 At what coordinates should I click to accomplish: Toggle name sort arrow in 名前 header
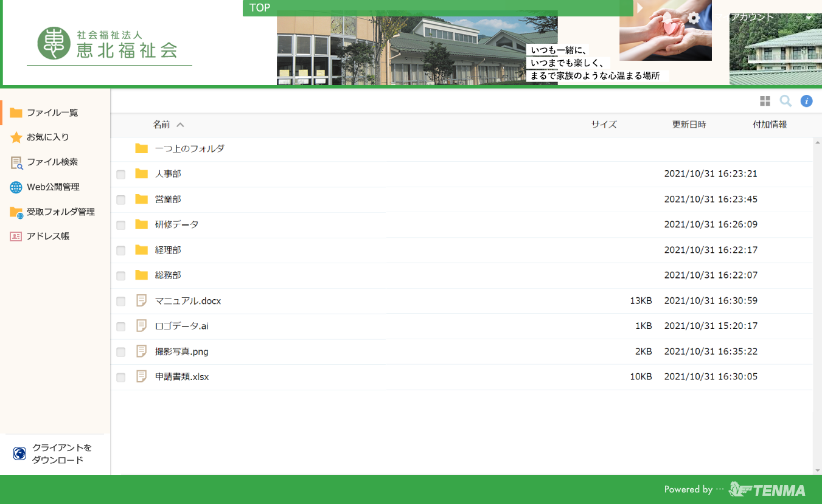tap(180, 125)
